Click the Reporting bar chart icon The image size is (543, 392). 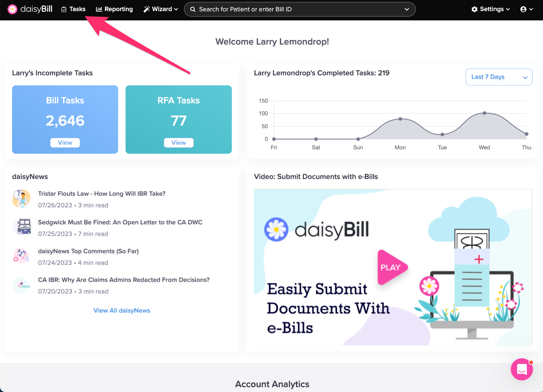(98, 9)
